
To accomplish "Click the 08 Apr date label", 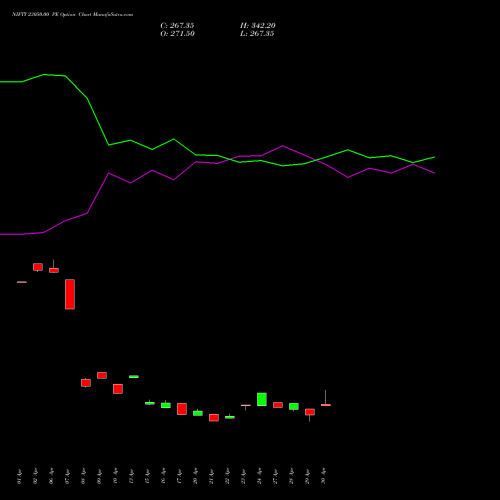I will [83, 477].
